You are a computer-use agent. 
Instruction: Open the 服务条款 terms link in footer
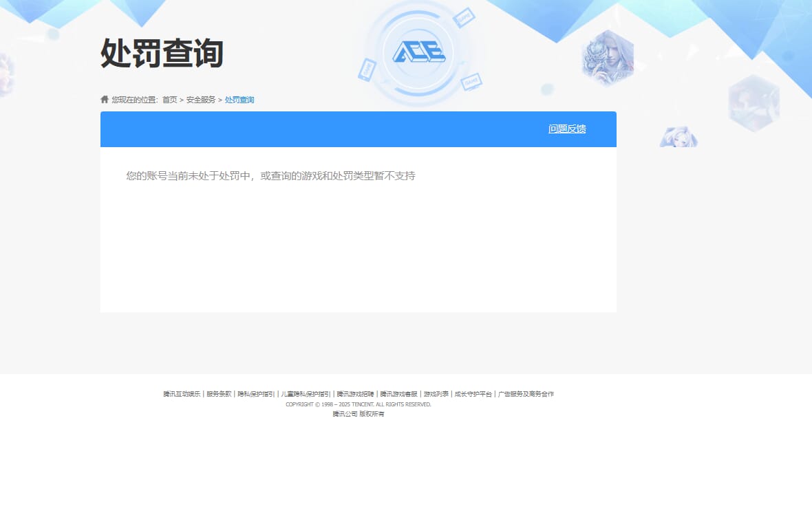pyautogui.click(x=220, y=393)
